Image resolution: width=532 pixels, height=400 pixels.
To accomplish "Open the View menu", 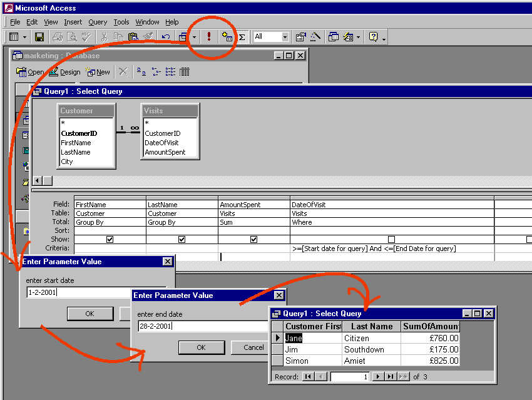I will pyautogui.click(x=51, y=22).
